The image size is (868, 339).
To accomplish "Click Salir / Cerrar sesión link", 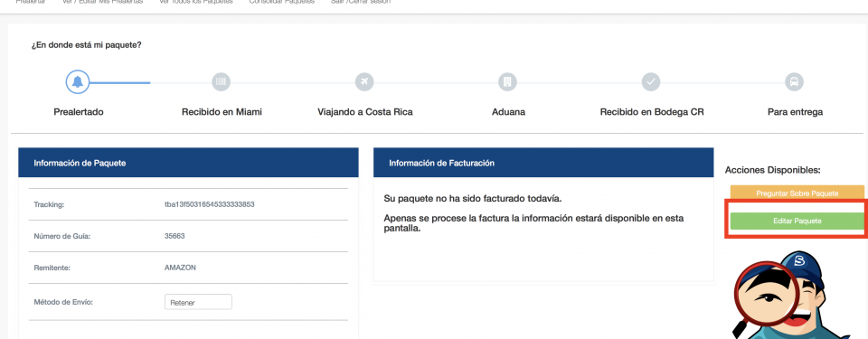I will click(x=361, y=2).
